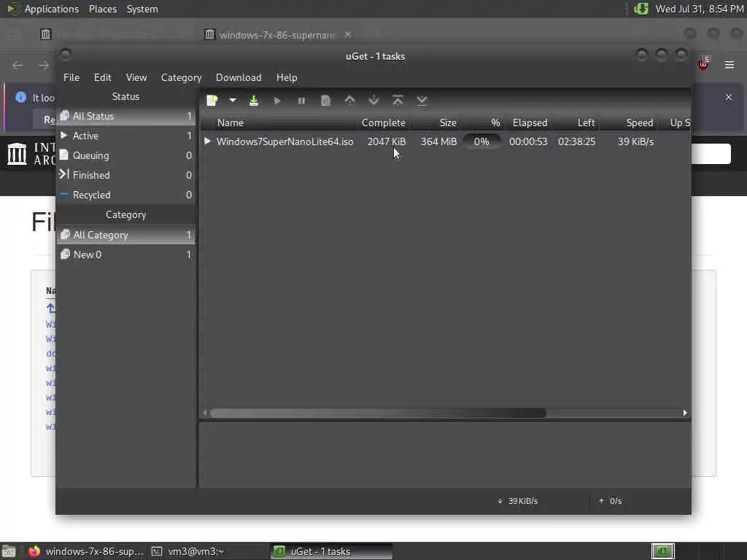Open the Edit menu in uGet
This screenshot has width=747, height=560.
click(x=102, y=77)
